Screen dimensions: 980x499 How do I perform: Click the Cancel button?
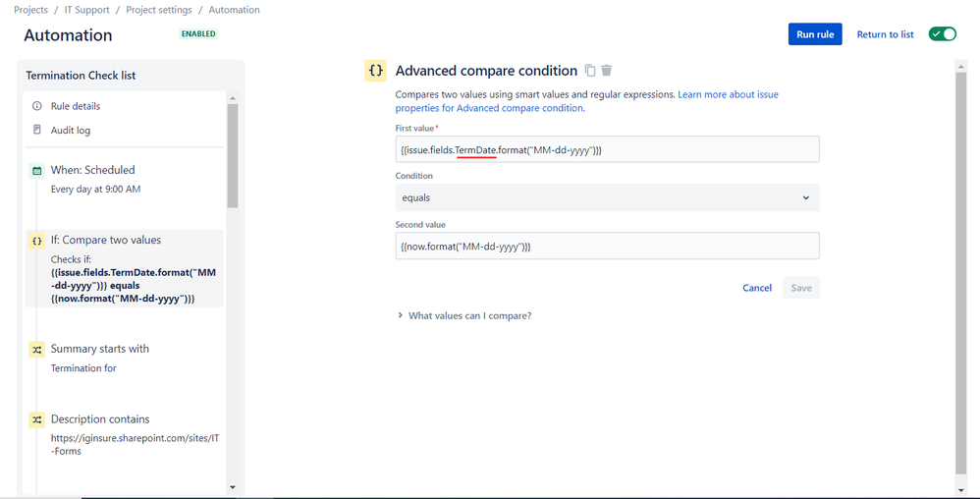(757, 288)
